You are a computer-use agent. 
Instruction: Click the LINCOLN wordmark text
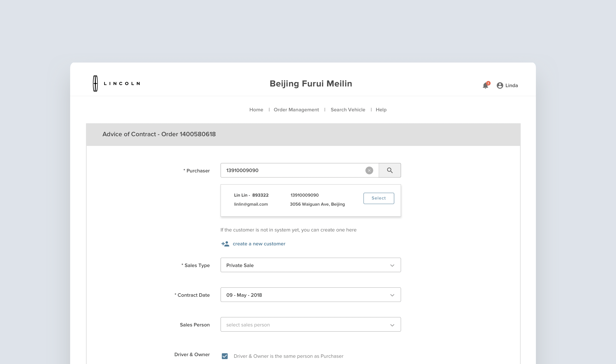point(122,83)
